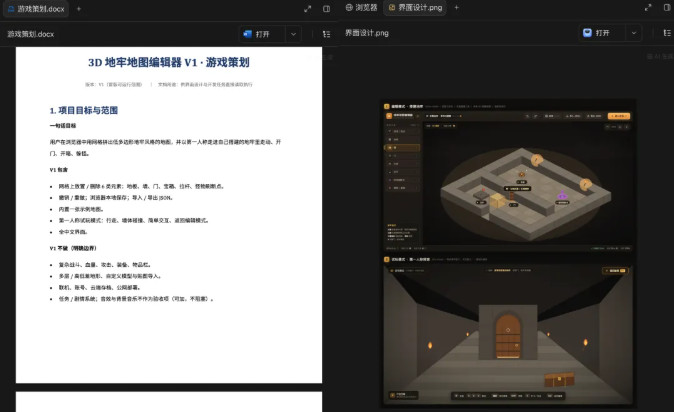The width and height of the screenshot is (674, 412).
Task: Open 游戏策划.docx with Word via 打开
Action: (262, 34)
